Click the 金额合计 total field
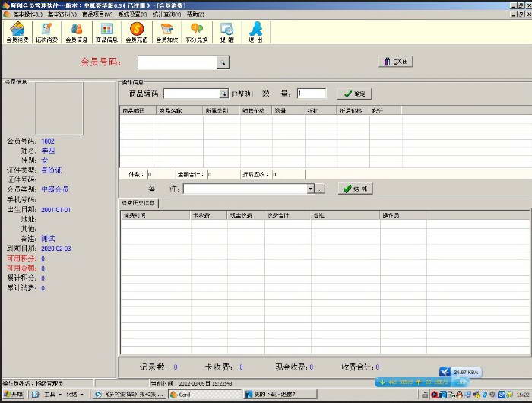Viewport: 532px width, 403px height. click(223, 175)
